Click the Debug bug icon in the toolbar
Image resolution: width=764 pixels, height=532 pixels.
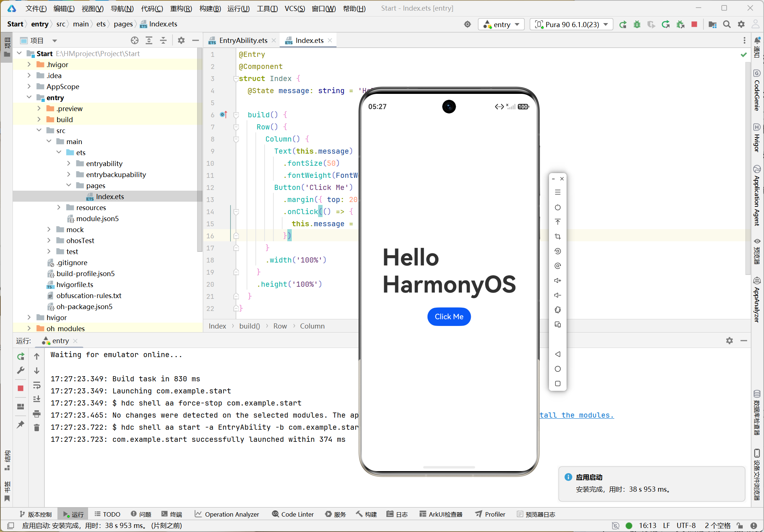point(637,25)
